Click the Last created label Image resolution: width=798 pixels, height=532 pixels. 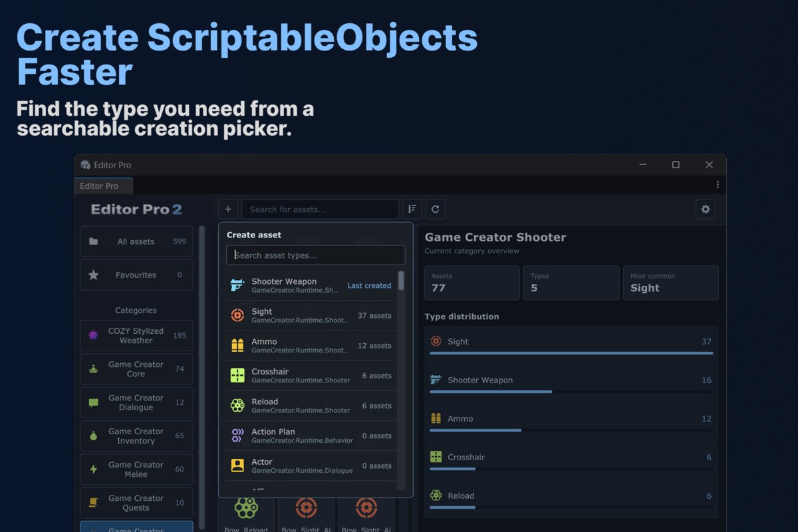point(369,285)
